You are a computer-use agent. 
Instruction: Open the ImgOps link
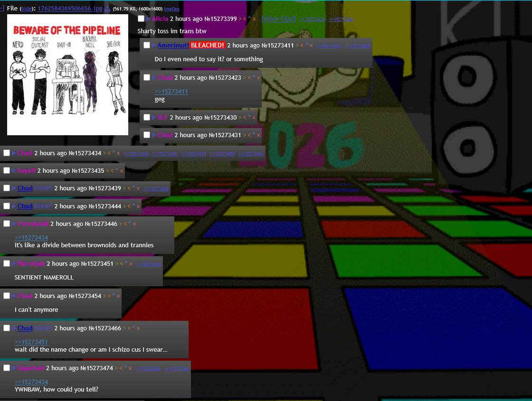coord(171,9)
